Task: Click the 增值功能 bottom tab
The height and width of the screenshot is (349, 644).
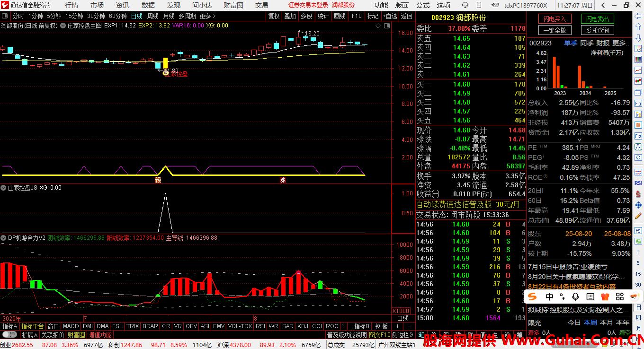Action: pos(100,335)
